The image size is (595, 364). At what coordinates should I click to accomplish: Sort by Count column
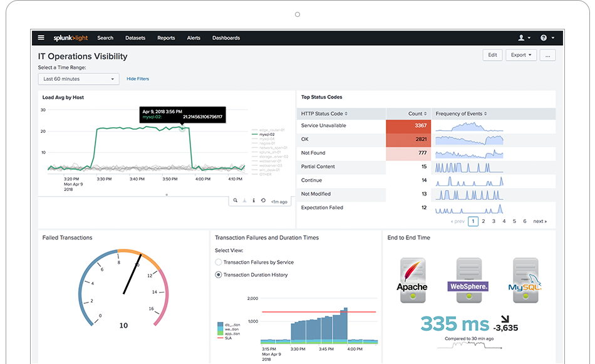click(x=417, y=113)
